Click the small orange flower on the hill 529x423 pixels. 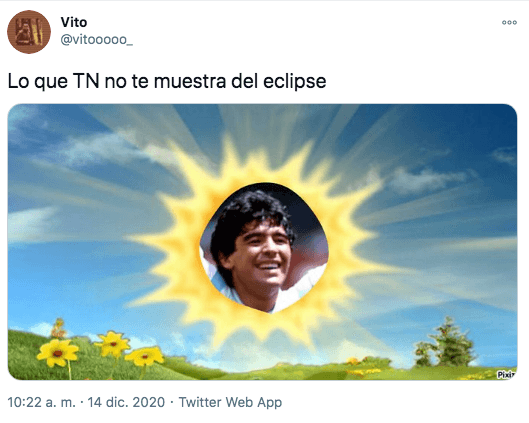(x=59, y=329)
